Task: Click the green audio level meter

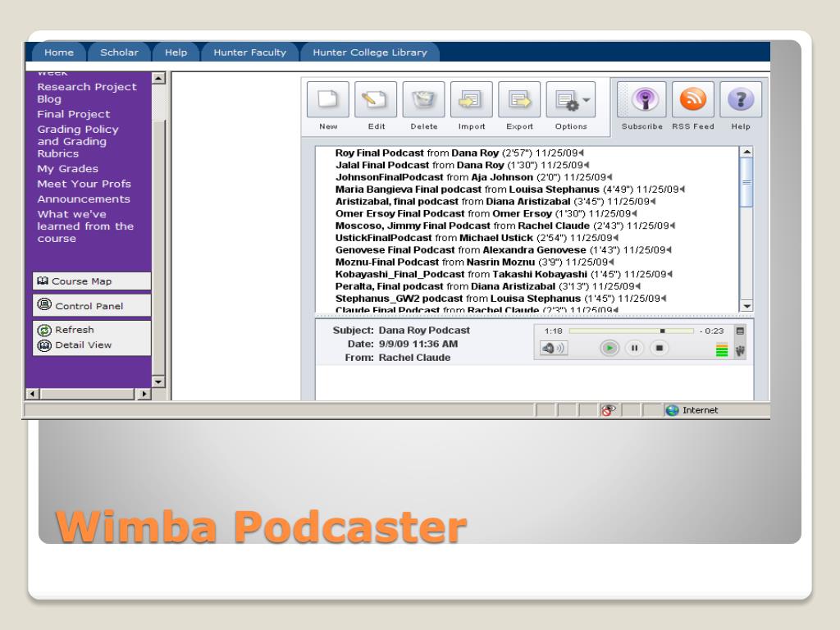Action: coord(722,349)
